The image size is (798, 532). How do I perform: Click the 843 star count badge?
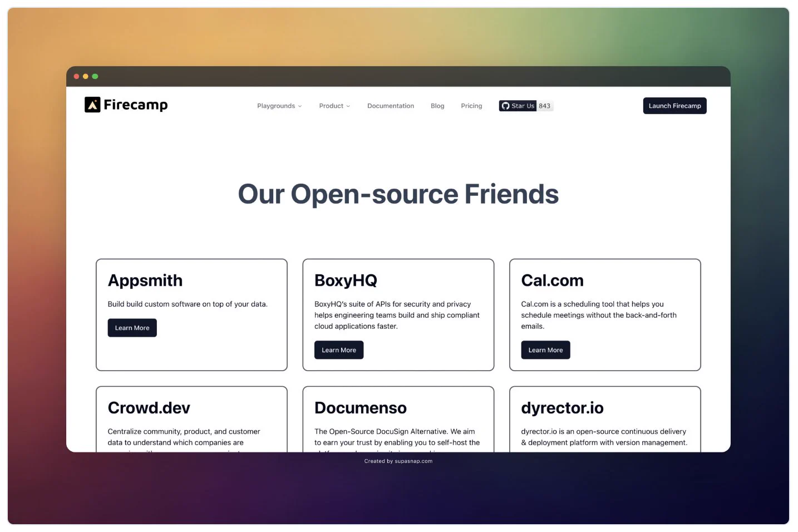click(x=545, y=106)
